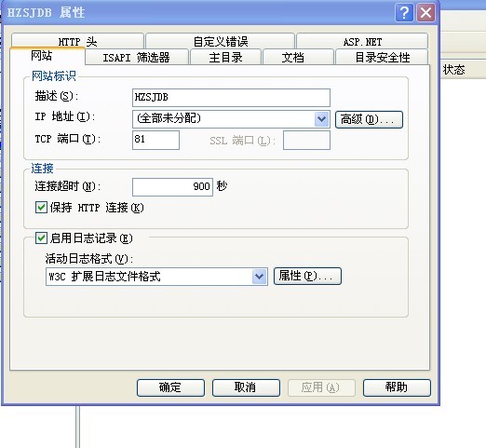Select the 网站 tab
The height and width of the screenshot is (448, 486).
point(47,56)
